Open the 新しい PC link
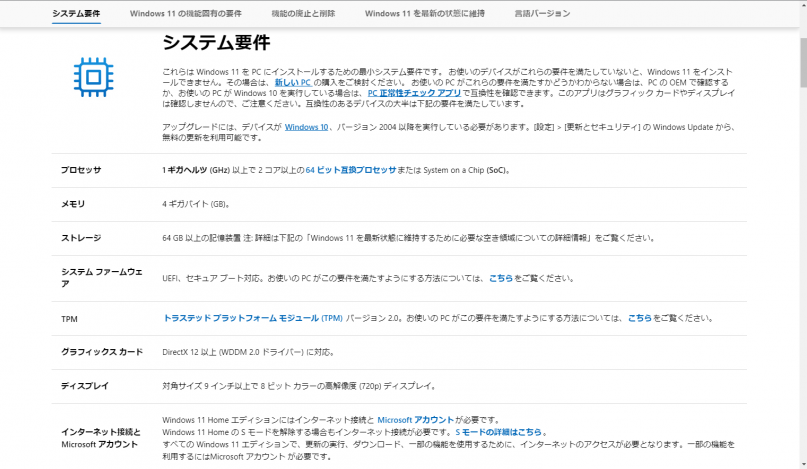807x469 pixels. (292, 82)
